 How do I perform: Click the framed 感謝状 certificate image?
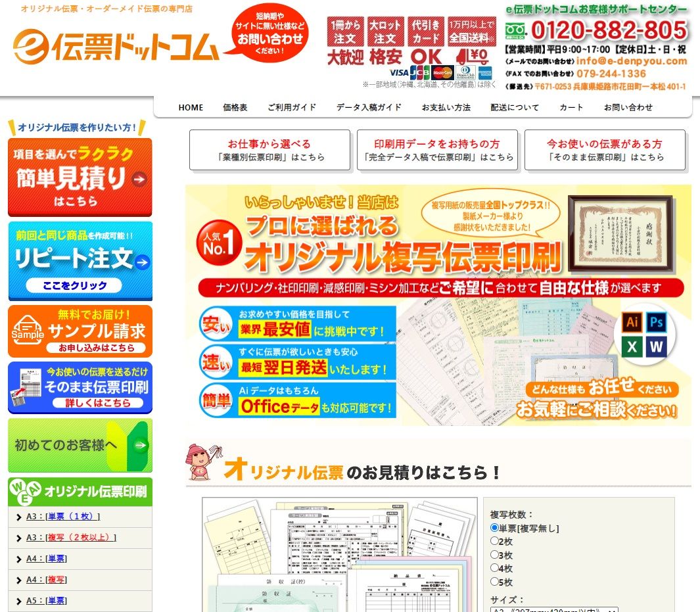point(621,233)
